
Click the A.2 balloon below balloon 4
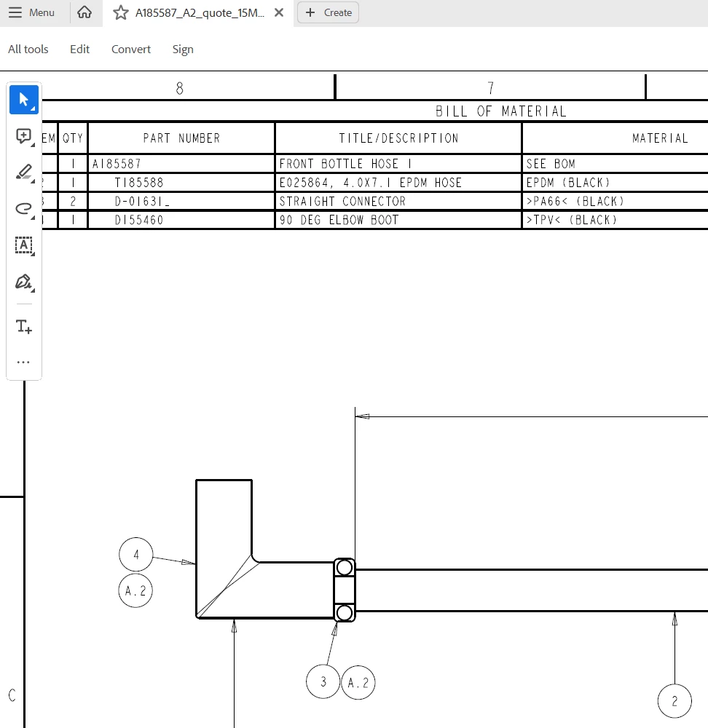135,590
